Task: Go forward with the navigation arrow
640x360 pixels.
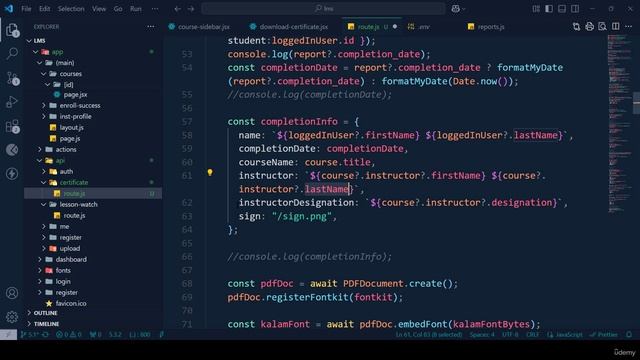Action: [x=191, y=9]
